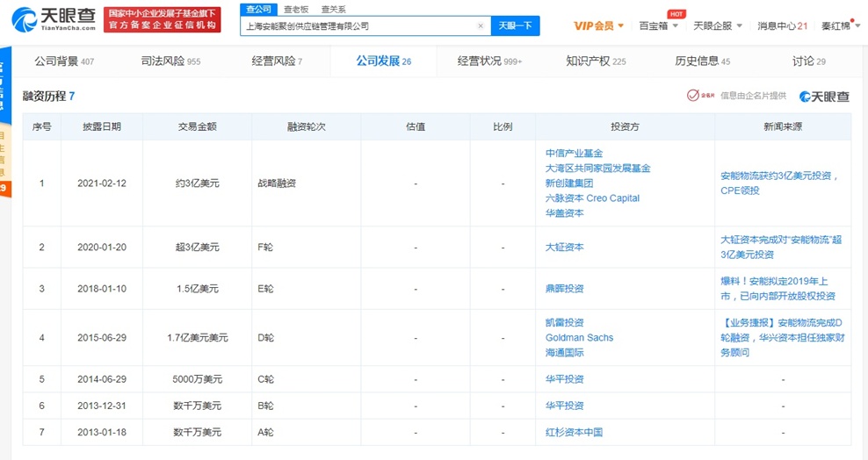This screenshot has height=460, width=868.
Task: Select the amount cell 1.5亿美元
Action: (197, 289)
